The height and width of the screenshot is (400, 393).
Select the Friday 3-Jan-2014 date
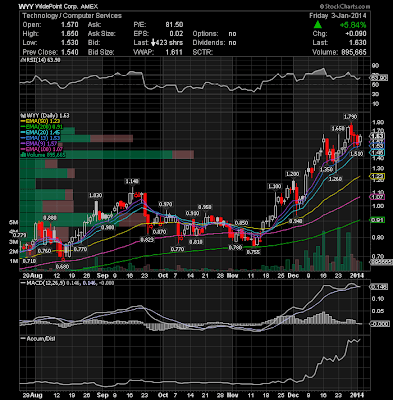coord(338,16)
